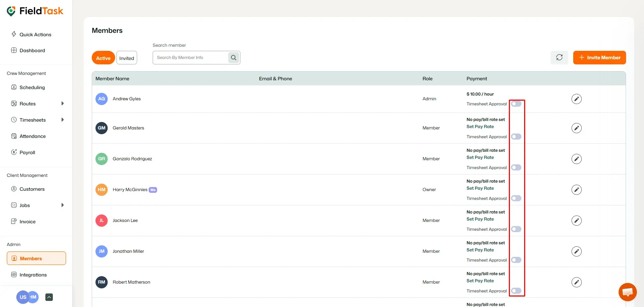The width and height of the screenshot is (644, 307).
Task: Click the Role column header
Action: [428, 79]
